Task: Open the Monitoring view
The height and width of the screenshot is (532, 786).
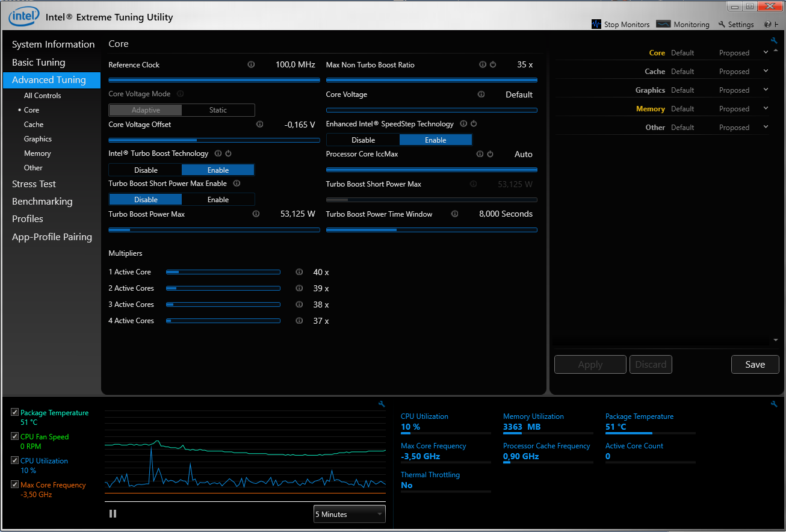Action: pyautogui.click(x=683, y=25)
